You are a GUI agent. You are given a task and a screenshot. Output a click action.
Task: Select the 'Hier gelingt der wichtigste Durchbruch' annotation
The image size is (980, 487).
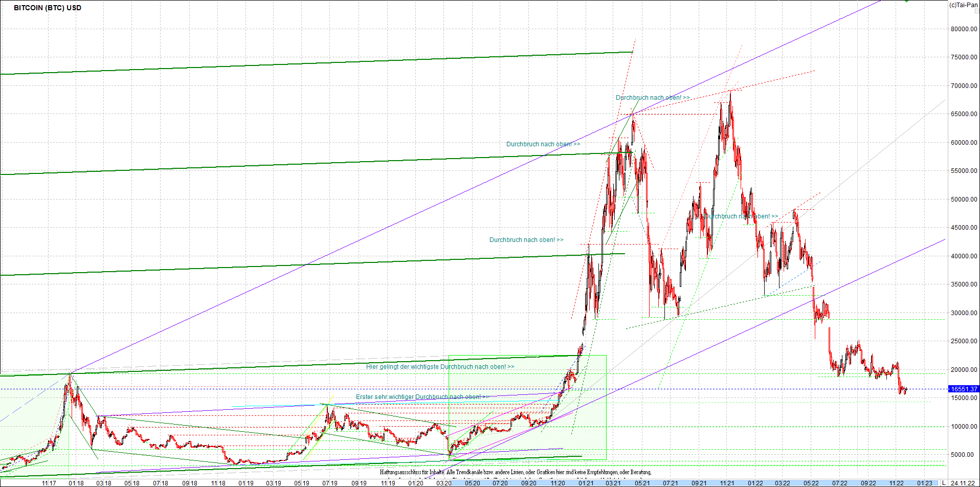point(440,367)
